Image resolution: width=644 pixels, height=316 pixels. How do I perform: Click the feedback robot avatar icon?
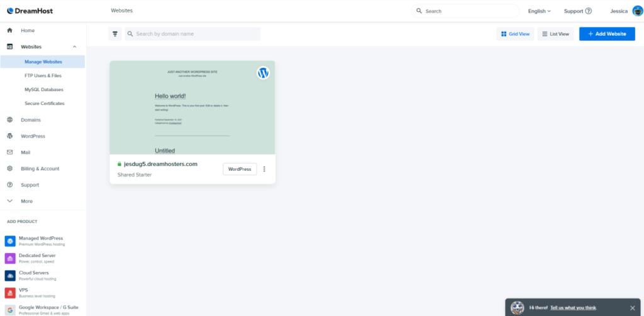518,308
